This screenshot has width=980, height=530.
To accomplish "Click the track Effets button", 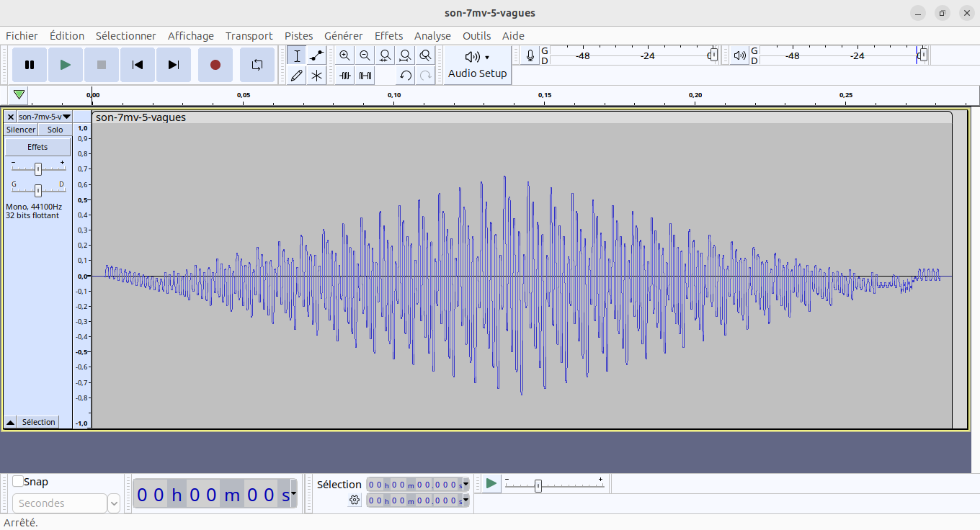I will (x=37, y=147).
